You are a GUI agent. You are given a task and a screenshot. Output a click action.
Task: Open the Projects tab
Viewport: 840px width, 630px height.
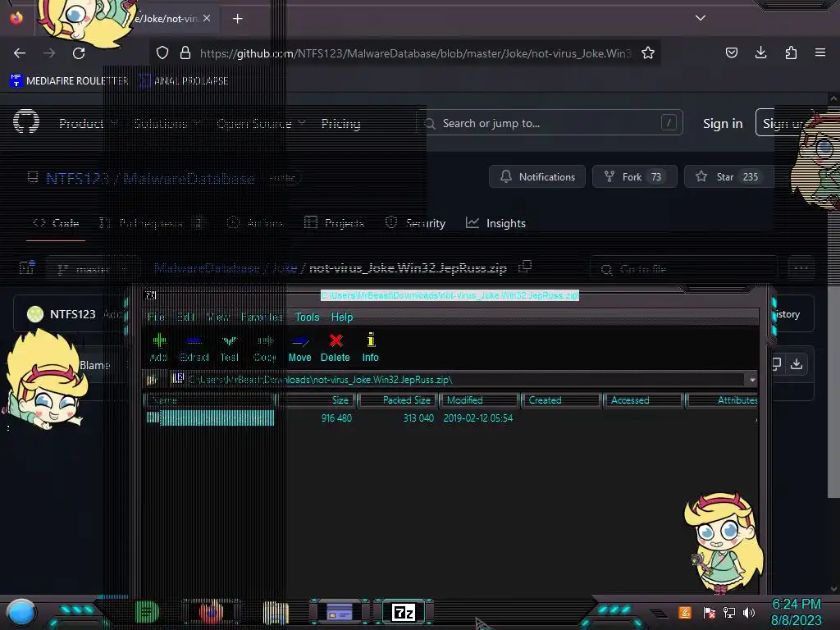pos(334,223)
